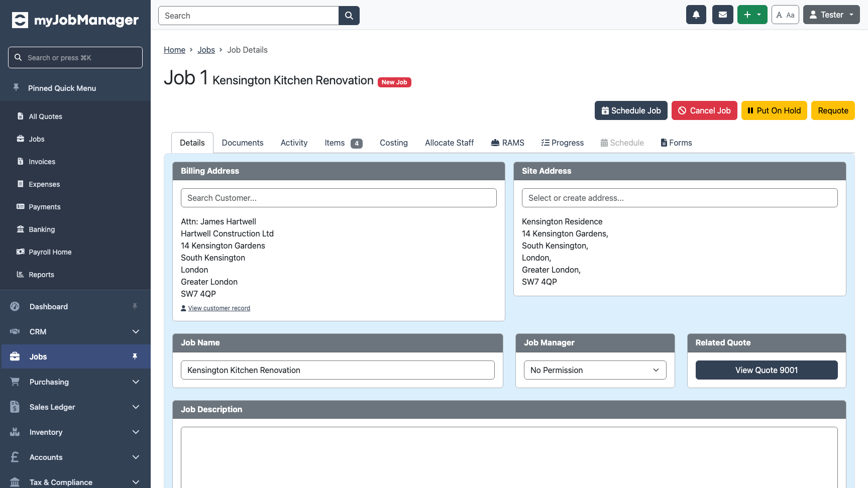The width and height of the screenshot is (868, 488).
Task: Open View customer record link
Action: [x=219, y=308]
